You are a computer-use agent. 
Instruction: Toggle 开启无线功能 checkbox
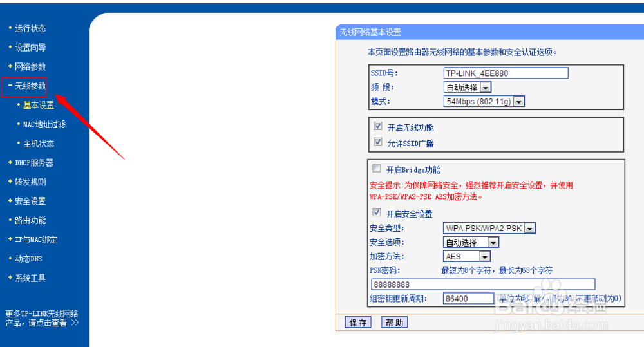pos(378,126)
